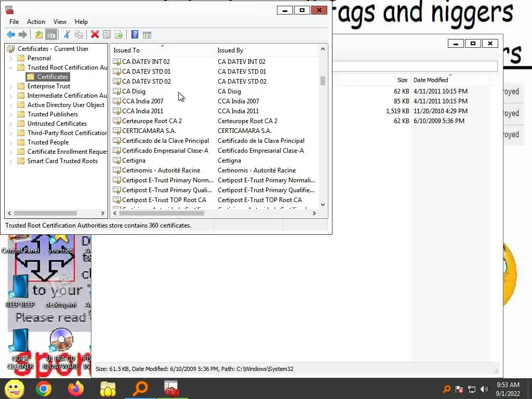Click the Copy toolbar icon

point(79,35)
